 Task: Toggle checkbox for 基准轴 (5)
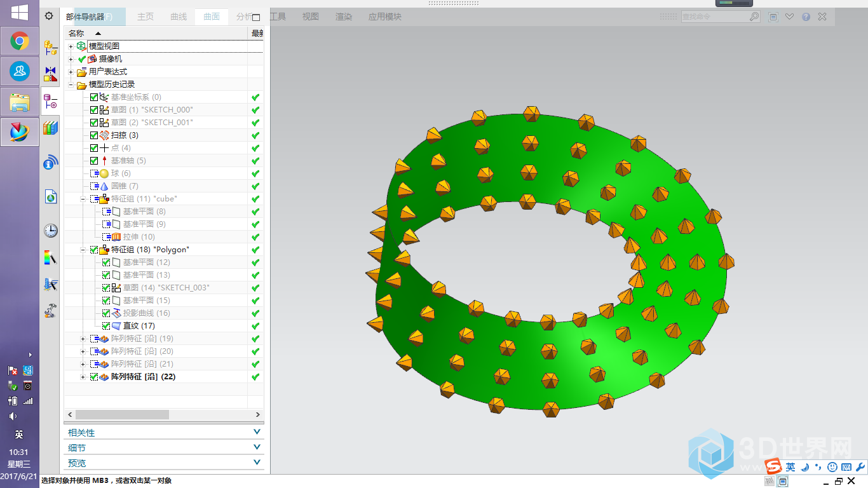point(94,161)
